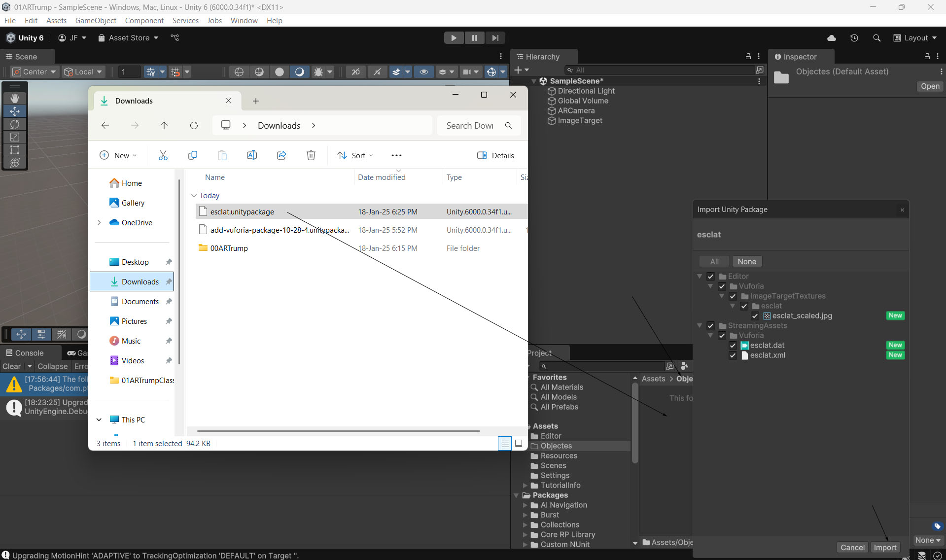946x560 pixels.
Task: Click the None button in import dialog
Action: [746, 262]
